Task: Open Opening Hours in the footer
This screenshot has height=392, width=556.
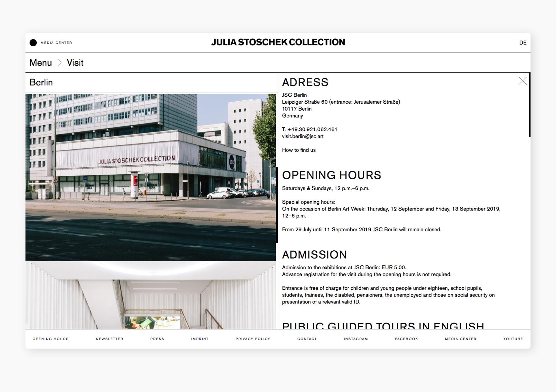Action: (51, 339)
